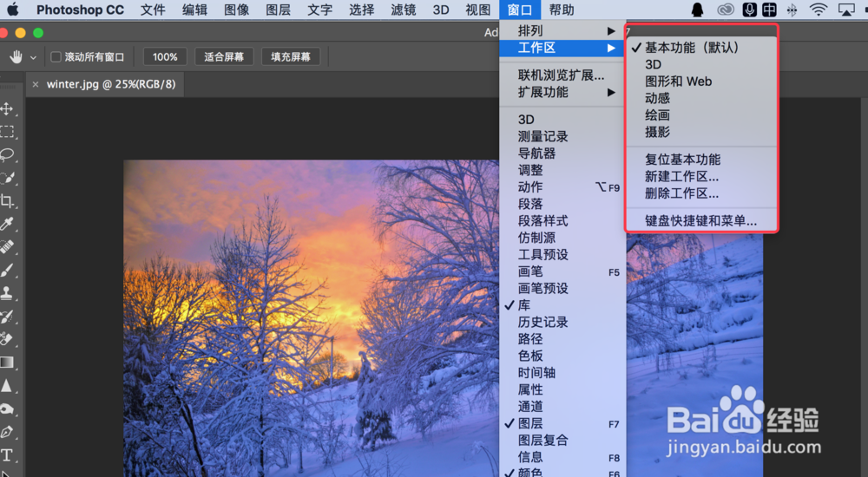The image size is (868, 477).
Task: Open the Hand tool preset dropdown arrow
Action: (x=33, y=57)
